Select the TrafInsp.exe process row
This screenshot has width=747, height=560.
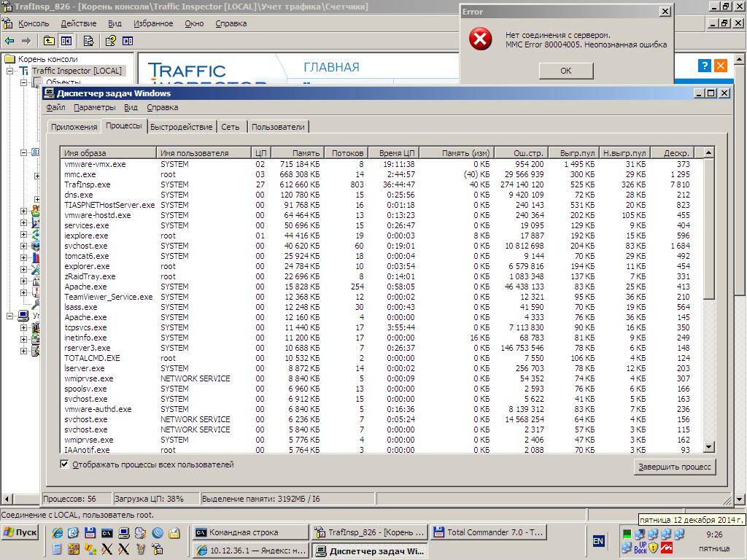[382, 184]
